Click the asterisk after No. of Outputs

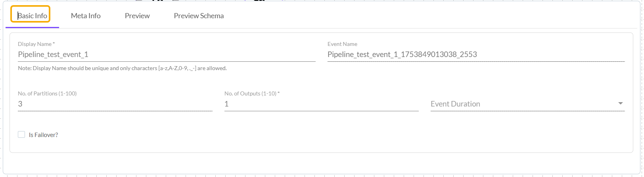pyautogui.click(x=278, y=93)
